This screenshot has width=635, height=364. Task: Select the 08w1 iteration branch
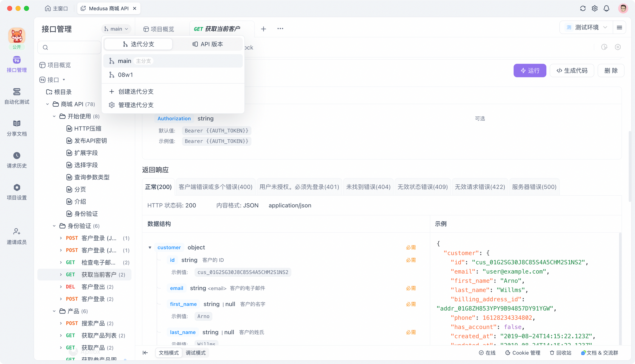[x=125, y=75]
